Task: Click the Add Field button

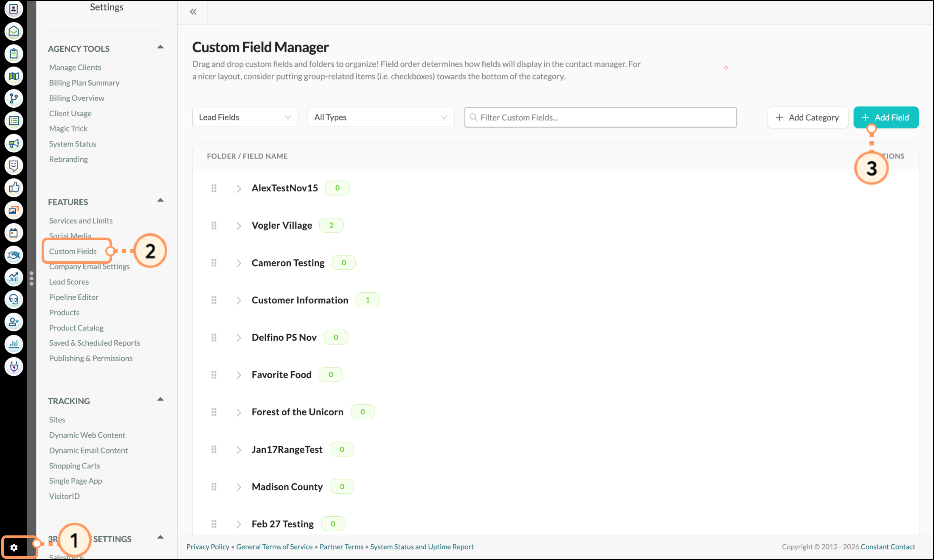Action: [886, 118]
